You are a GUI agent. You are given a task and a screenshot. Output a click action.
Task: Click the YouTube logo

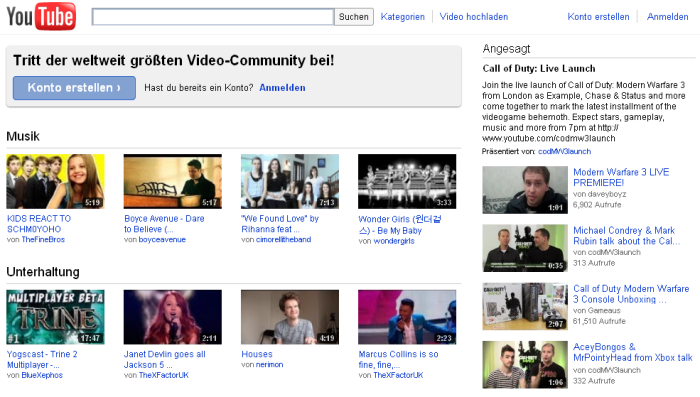[x=41, y=17]
